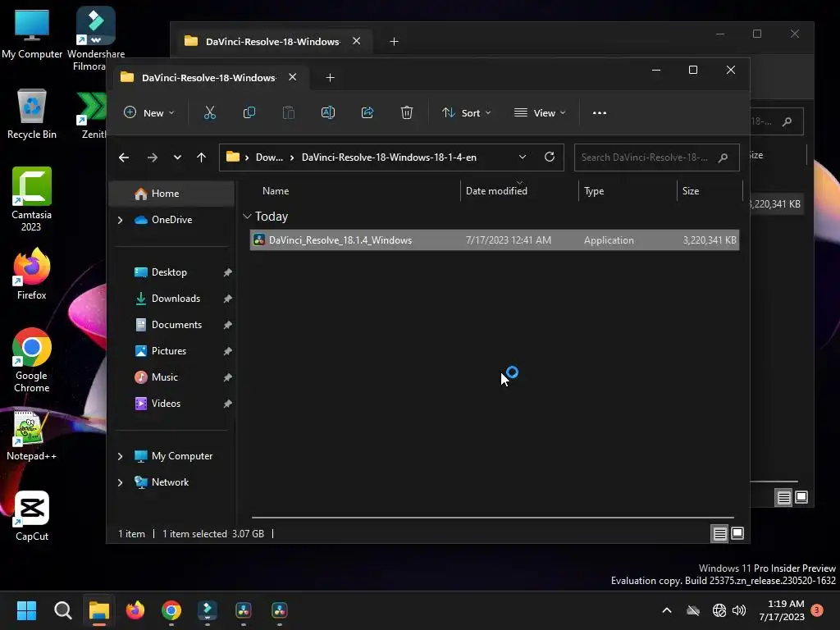Open Google Chrome desktop shortcut
840x630 pixels.
[32, 360]
